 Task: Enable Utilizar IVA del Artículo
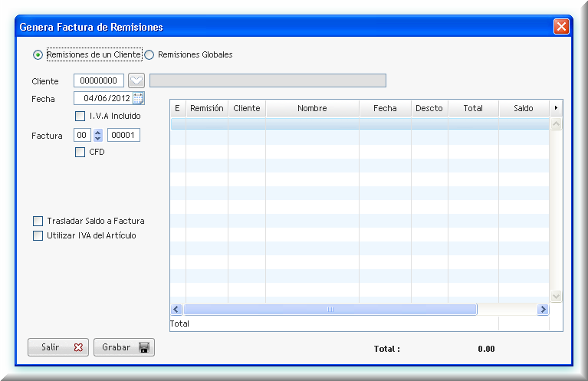[38, 236]
